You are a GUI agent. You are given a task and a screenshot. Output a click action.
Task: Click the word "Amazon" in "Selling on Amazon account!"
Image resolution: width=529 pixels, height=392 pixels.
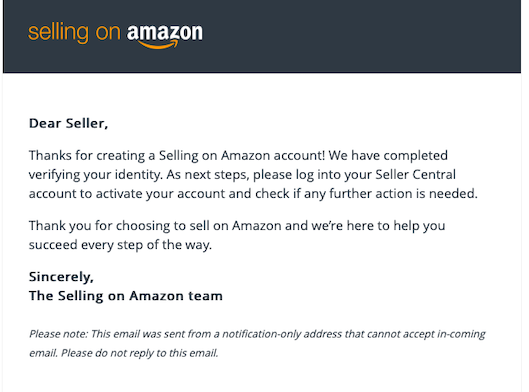pyautogui.click(x=245, y=156)
